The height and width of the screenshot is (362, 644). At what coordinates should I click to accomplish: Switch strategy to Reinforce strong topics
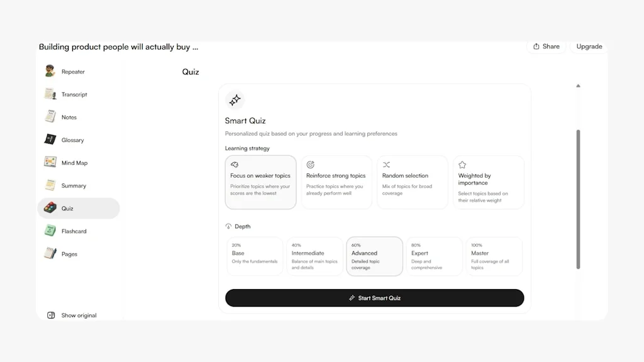click(336, 182)
